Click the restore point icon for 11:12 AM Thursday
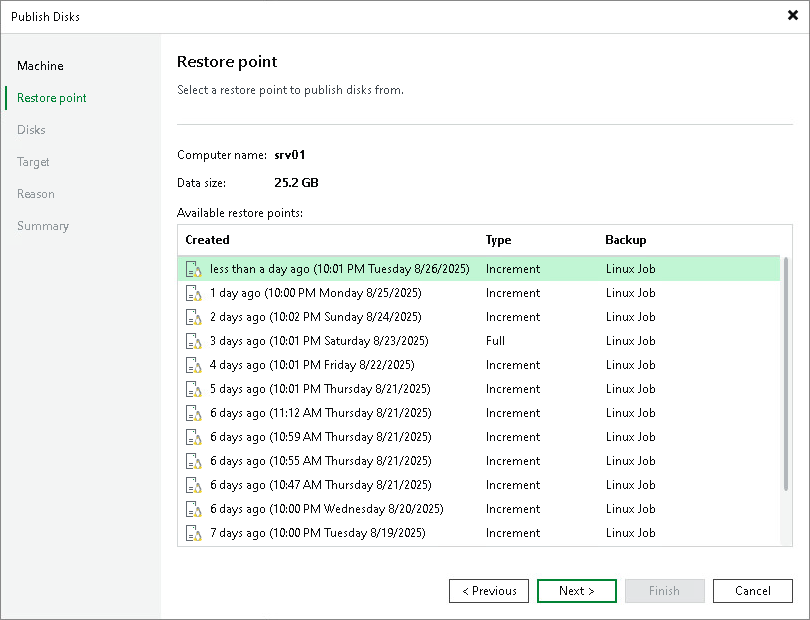Viewport: 810px width, 620px height. click(194, 413)
